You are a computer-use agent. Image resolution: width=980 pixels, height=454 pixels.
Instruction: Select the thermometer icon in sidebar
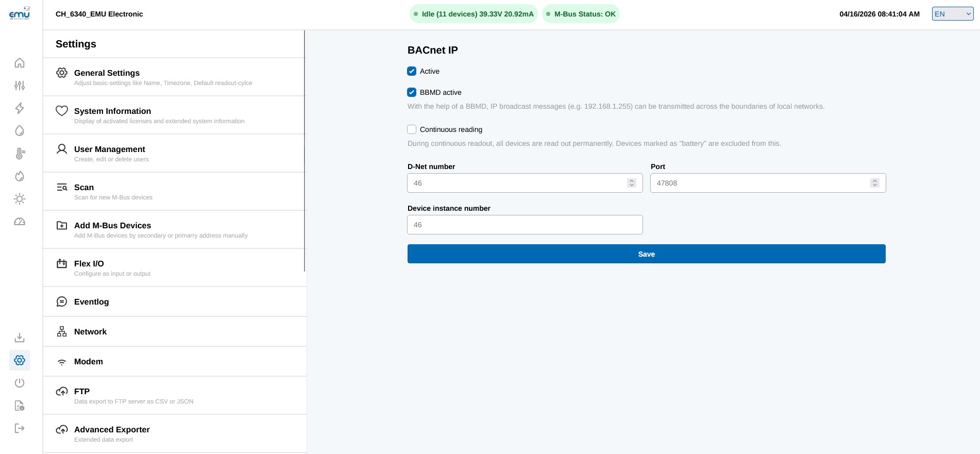[x=20, y=154]
